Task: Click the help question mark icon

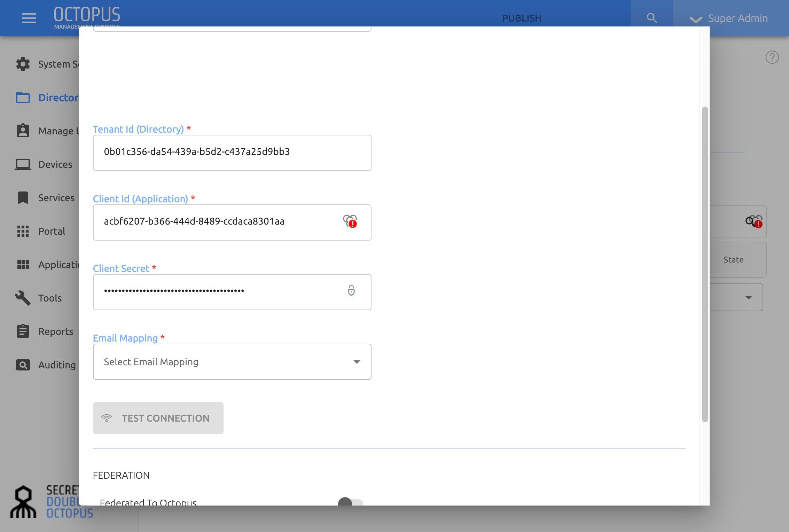Action: coord(772,57)
